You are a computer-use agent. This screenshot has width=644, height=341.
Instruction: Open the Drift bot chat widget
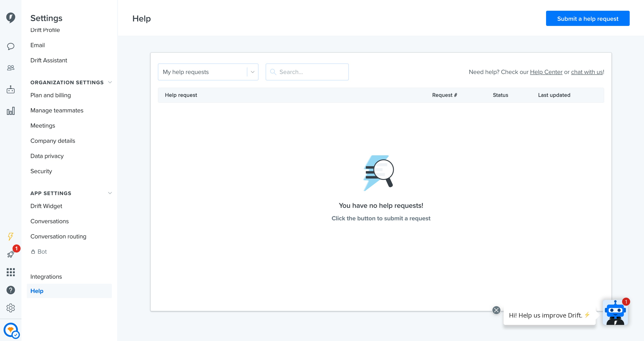click(615, 313)
